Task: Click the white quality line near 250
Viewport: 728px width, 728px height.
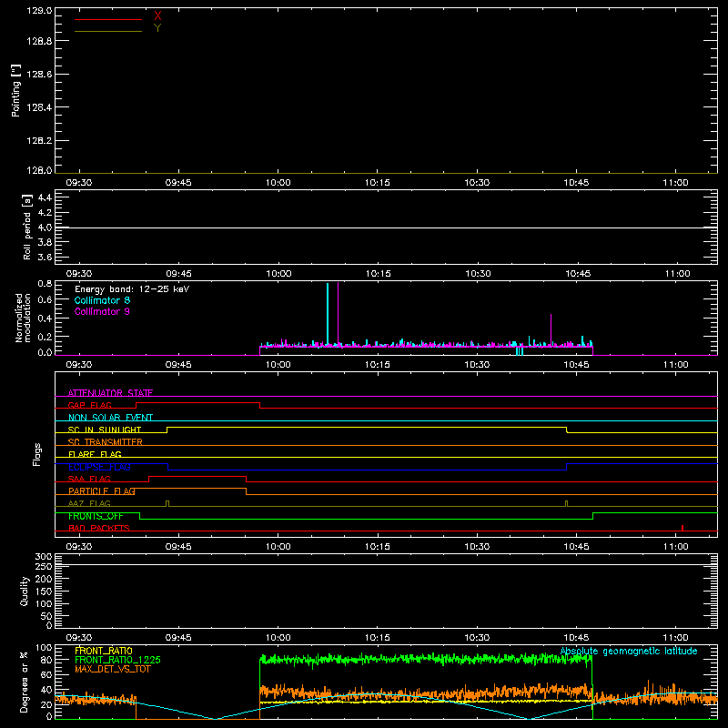Action: click(386, 564)
